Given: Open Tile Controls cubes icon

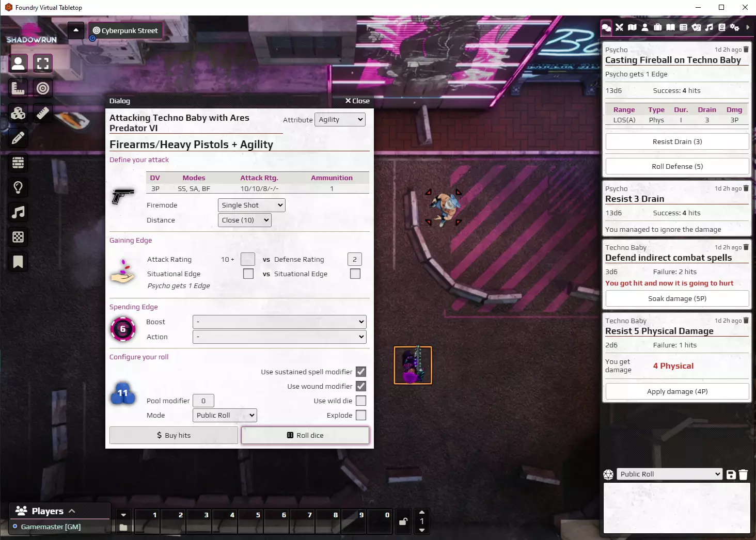Looking at the screenshot, I should point(18,113).
